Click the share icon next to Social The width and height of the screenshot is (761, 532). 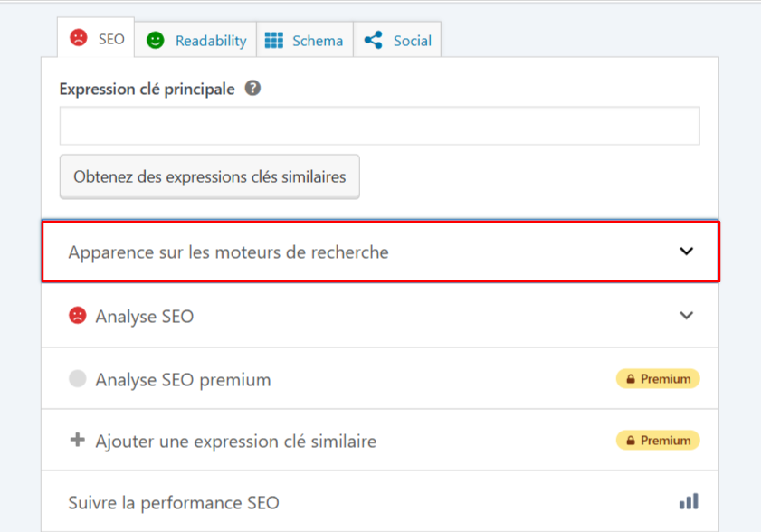[373, 40]
